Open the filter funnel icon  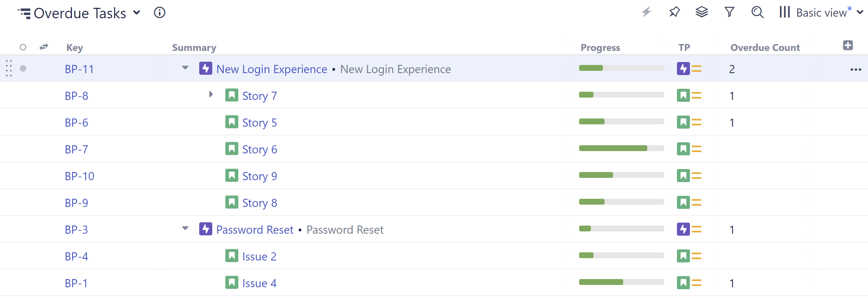pos(729,12)
